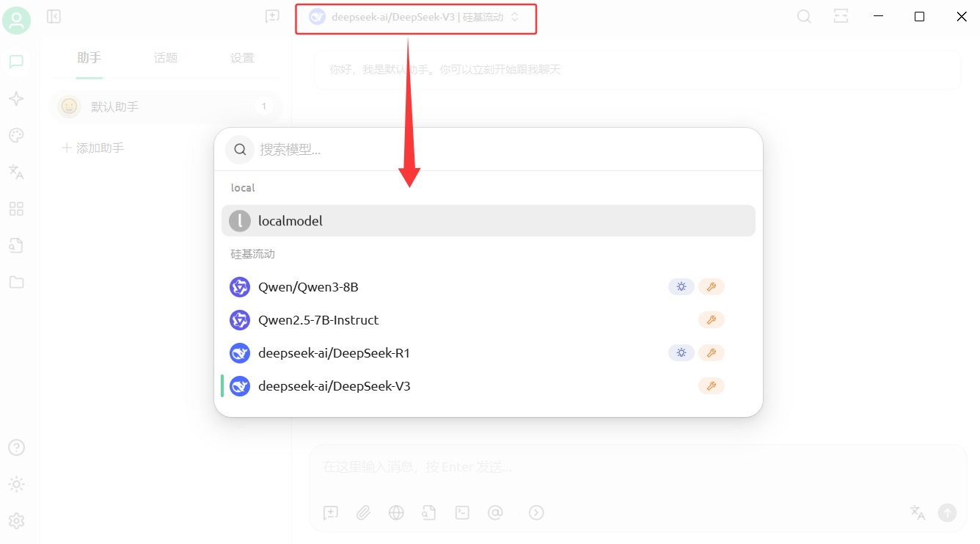The image size is (980, 544).
Task: Open settings gear in the sidebar
Action: (x=16, y=521)
